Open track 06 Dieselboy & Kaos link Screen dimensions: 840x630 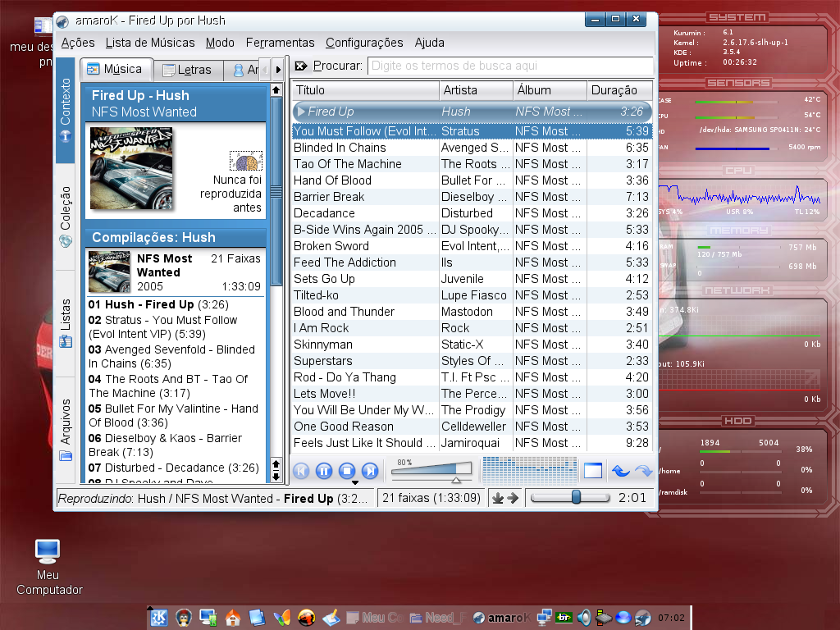tap(165, 445)
